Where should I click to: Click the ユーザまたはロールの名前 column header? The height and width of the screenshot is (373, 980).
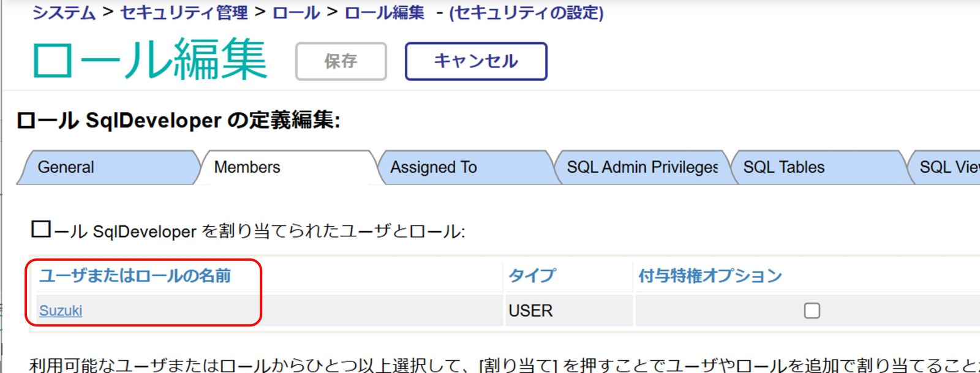click(x=135, y=276)
